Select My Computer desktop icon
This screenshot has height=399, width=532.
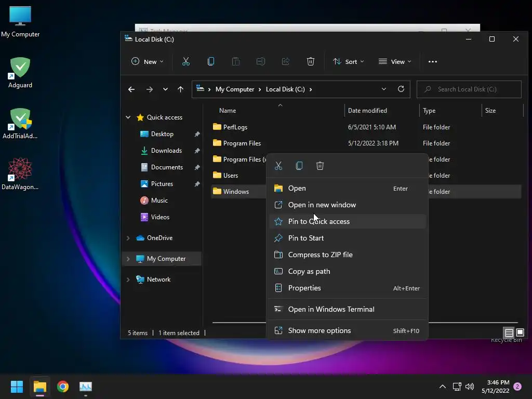20,21
